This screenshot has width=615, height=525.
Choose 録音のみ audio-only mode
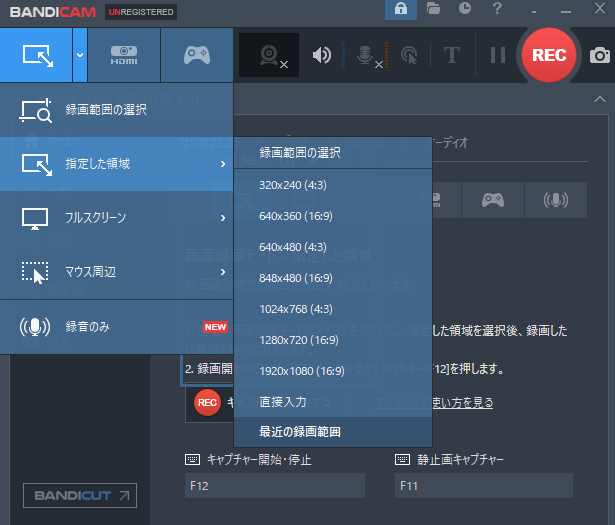click(x=116, y=327)
